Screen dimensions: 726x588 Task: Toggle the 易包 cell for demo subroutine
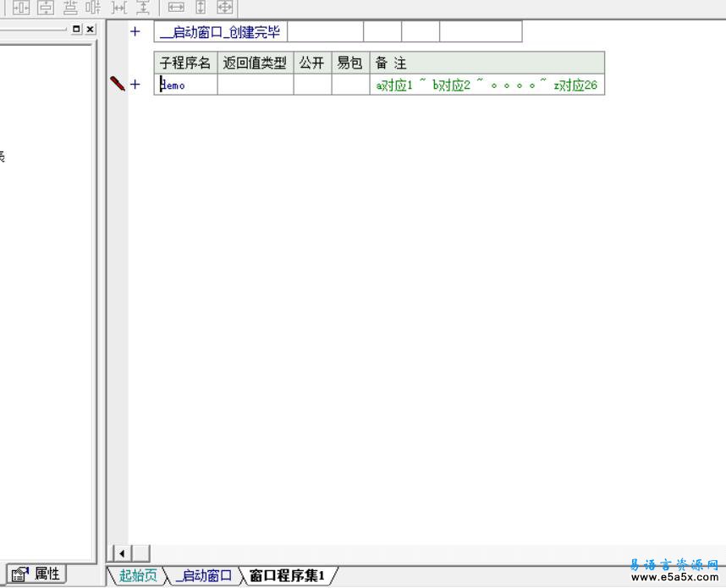click(x=350, y=85)
